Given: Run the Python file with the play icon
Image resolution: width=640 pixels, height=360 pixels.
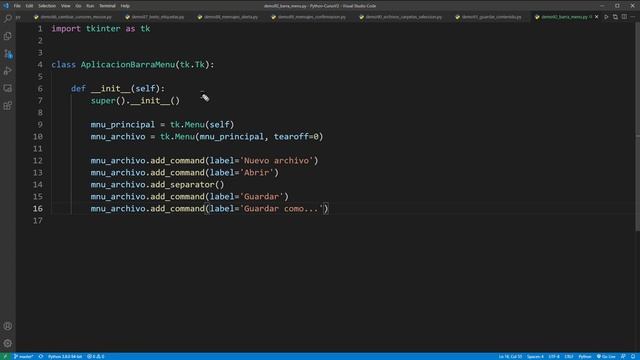Looking at the screenshot, I should pyautogui.click(x=606, y=17).
